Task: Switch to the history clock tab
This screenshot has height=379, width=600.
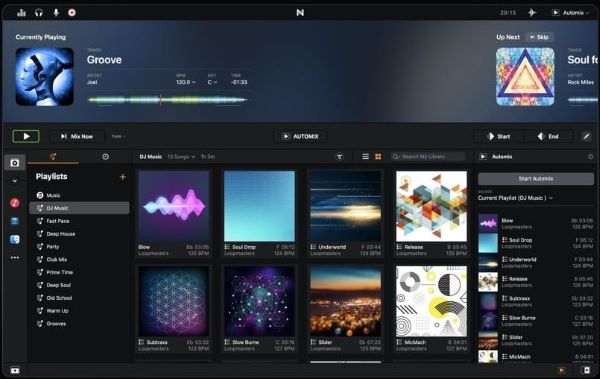Action: pyautogui.click(x=105, y=157)
